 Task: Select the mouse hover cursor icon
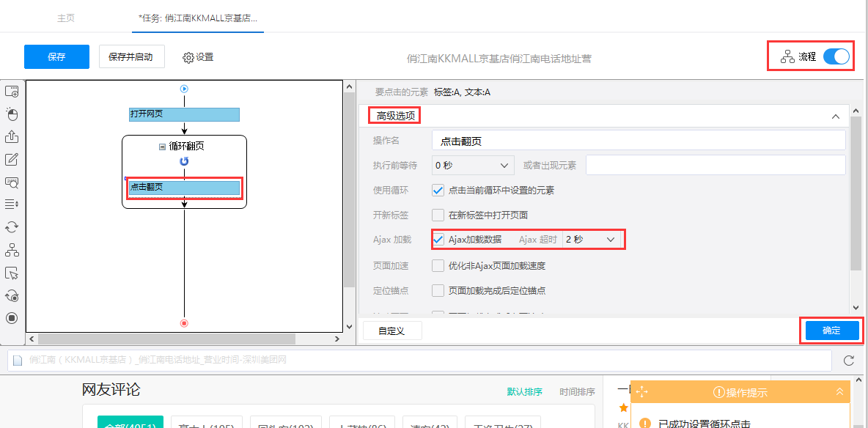click(12, 273)
